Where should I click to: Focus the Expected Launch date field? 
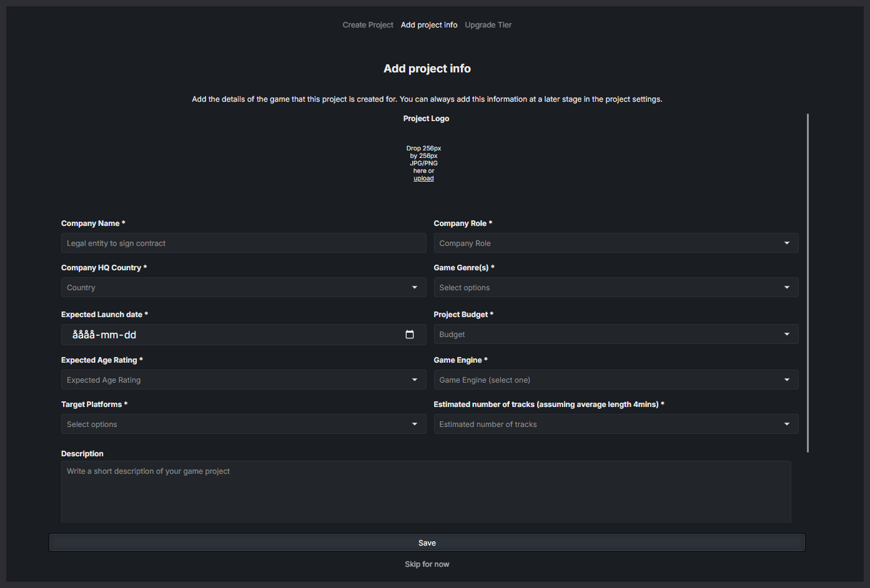point(244,335)
